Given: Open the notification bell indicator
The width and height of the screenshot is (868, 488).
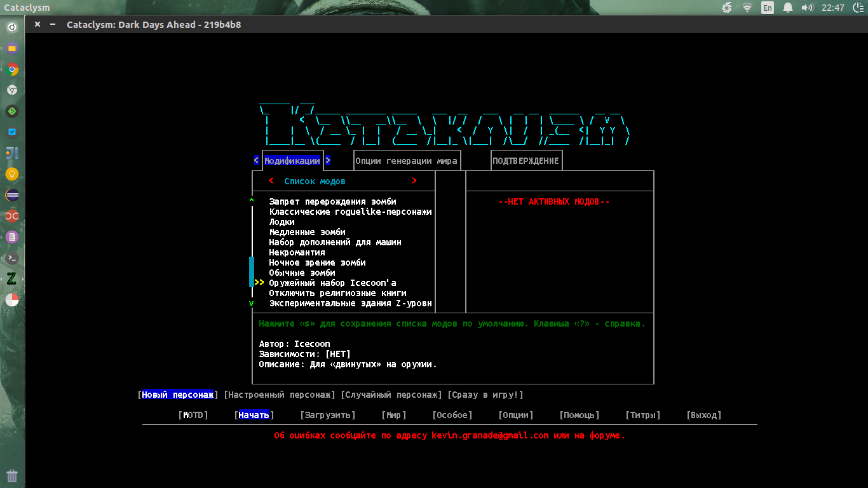Looking at the screenshot, I should click(788, 8).
